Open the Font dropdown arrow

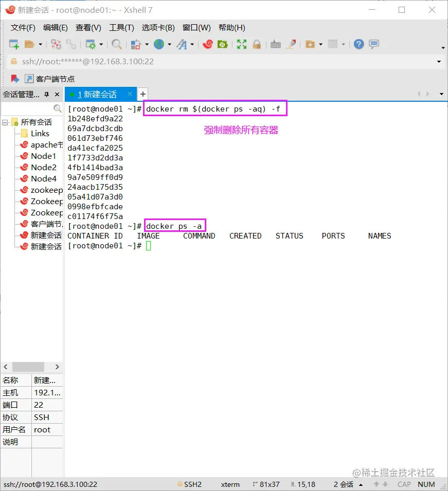tap(192, 44)
